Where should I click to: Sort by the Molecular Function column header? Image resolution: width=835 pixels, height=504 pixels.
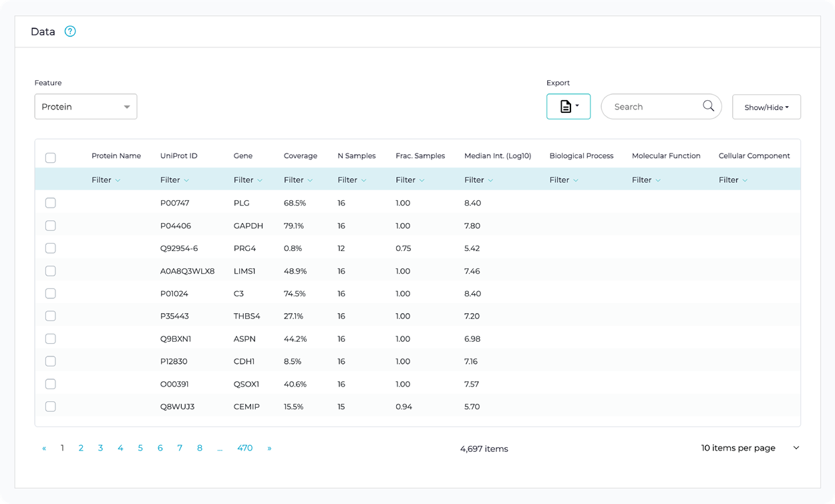point(666,156)
